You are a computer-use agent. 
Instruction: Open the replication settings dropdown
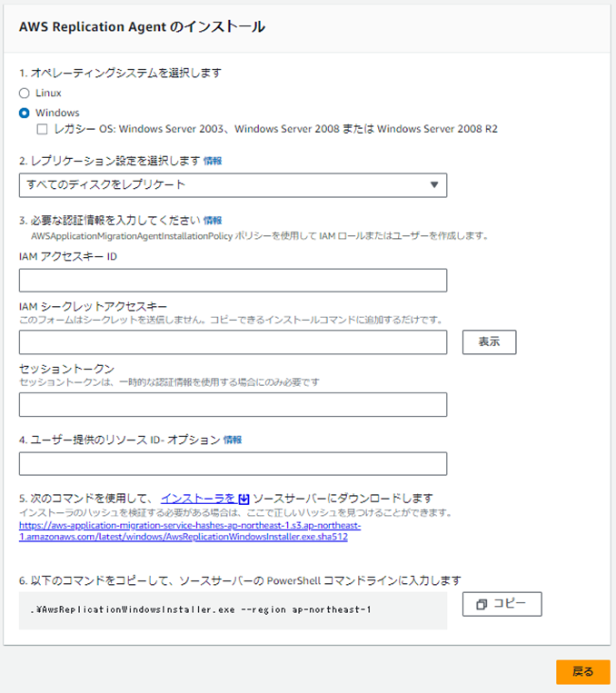[x=233, y=185]
